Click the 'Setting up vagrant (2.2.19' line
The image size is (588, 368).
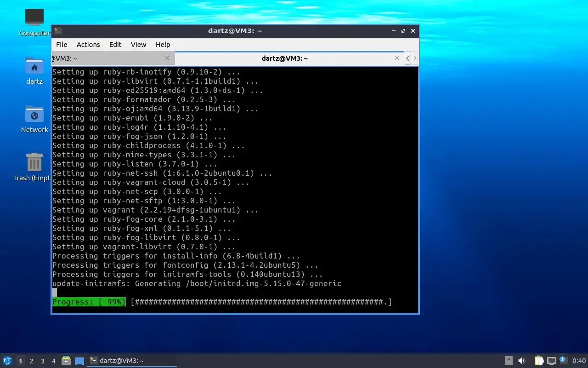[x=155, y=210]
